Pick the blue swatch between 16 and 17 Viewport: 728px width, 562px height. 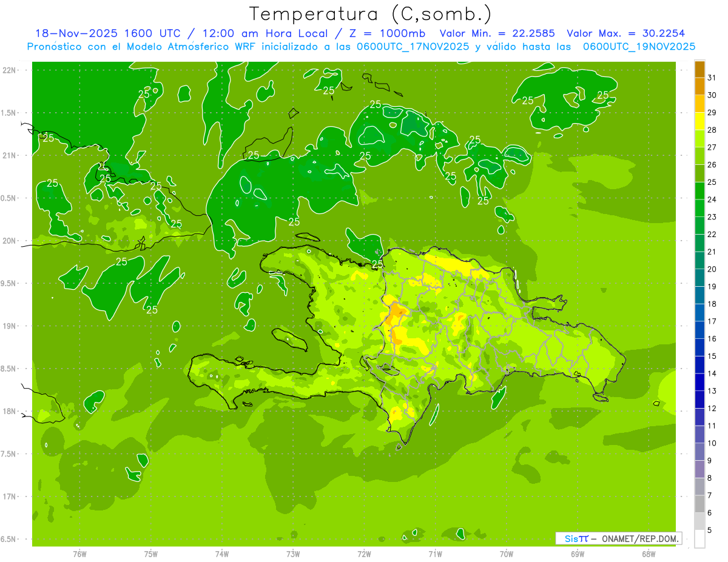pos(699,330)
